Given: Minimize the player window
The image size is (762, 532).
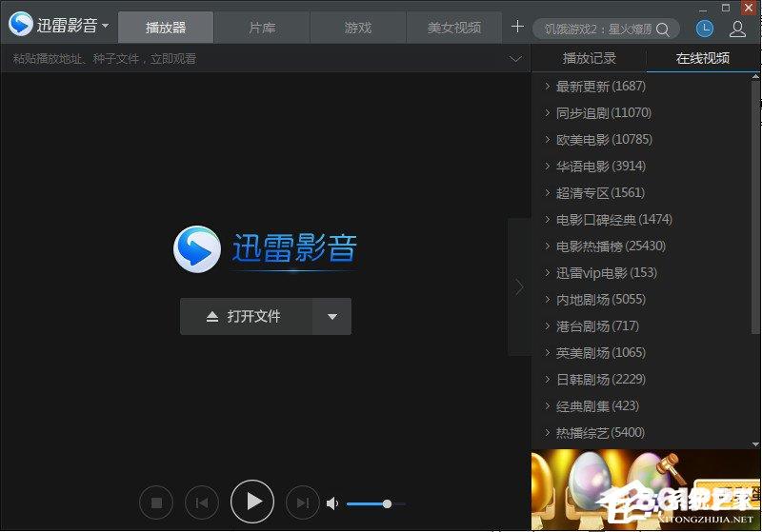Looking at the screenshot, I should point(703,9).
